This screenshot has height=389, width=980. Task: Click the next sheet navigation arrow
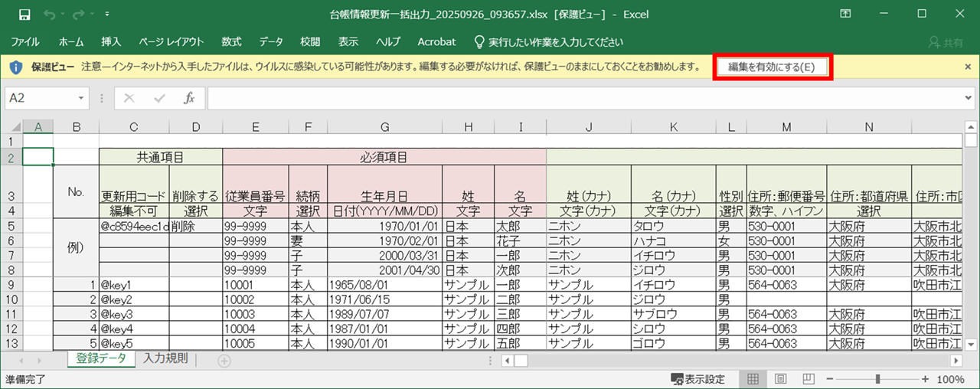click(x=41, y=360)
